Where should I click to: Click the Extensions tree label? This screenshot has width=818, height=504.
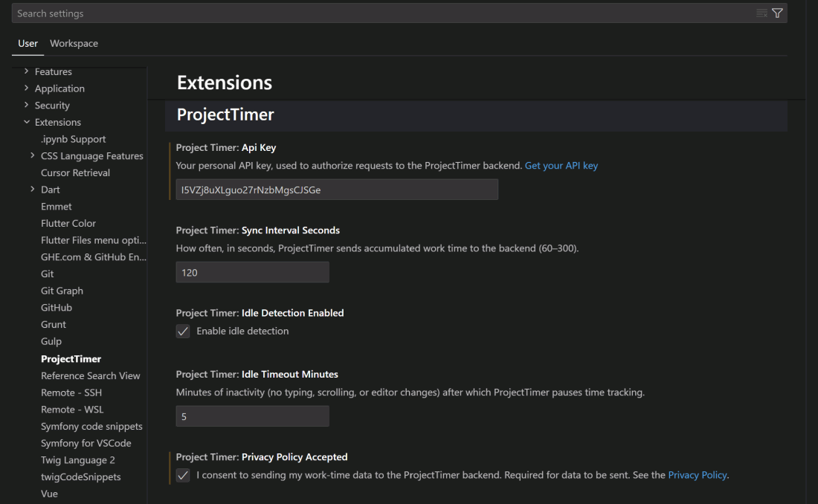click(58, 122)
